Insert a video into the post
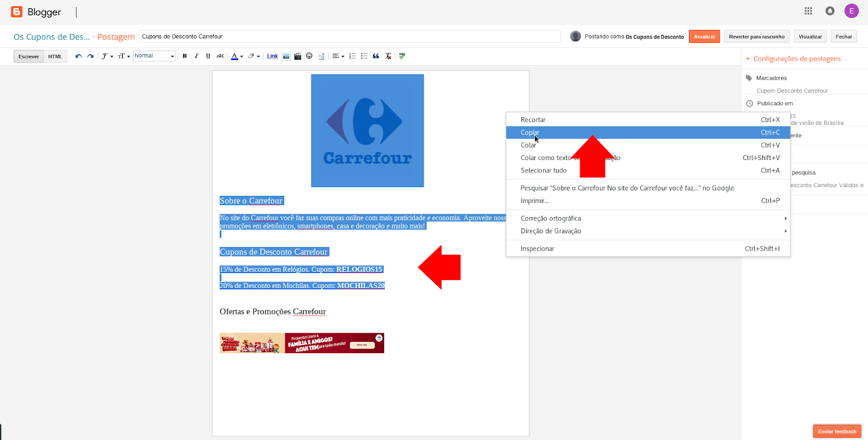This screenshot has width=868, height=440. point(298,56)
